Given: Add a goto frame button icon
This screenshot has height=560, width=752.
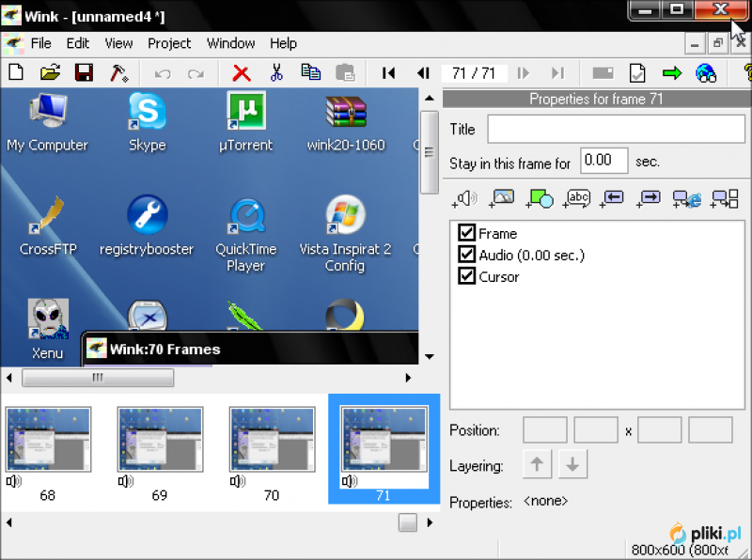Looking at the screenshot, I should pyautogui.click(x=724, y=198).
